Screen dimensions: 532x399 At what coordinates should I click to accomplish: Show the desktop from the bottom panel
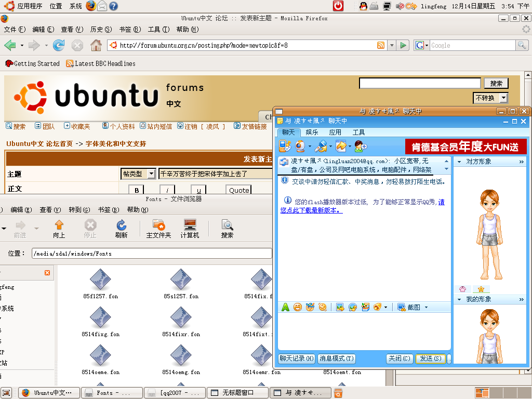(6, 393)
